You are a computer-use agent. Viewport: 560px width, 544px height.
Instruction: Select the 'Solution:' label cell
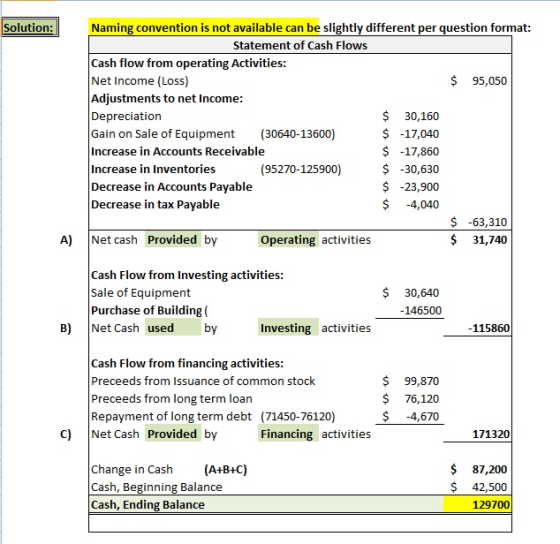pyautogui.click(x=30, y=28)
